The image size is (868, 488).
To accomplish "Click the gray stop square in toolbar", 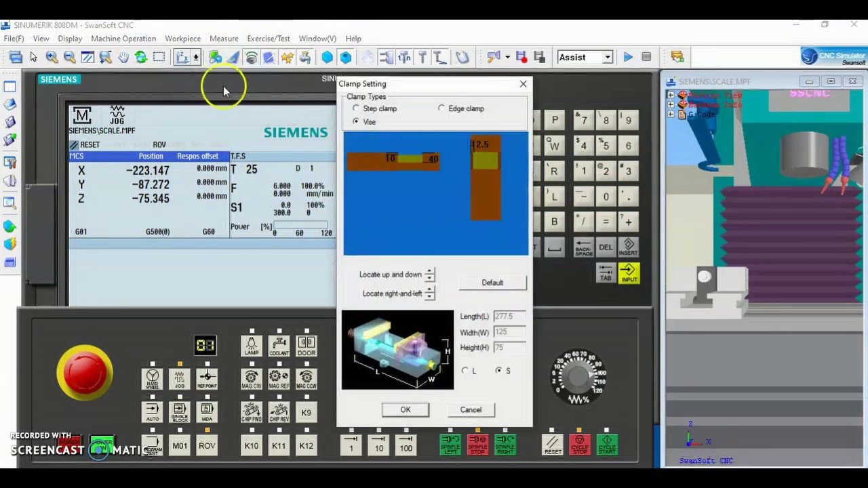I will pyautogui.click(x=646, y=58).
